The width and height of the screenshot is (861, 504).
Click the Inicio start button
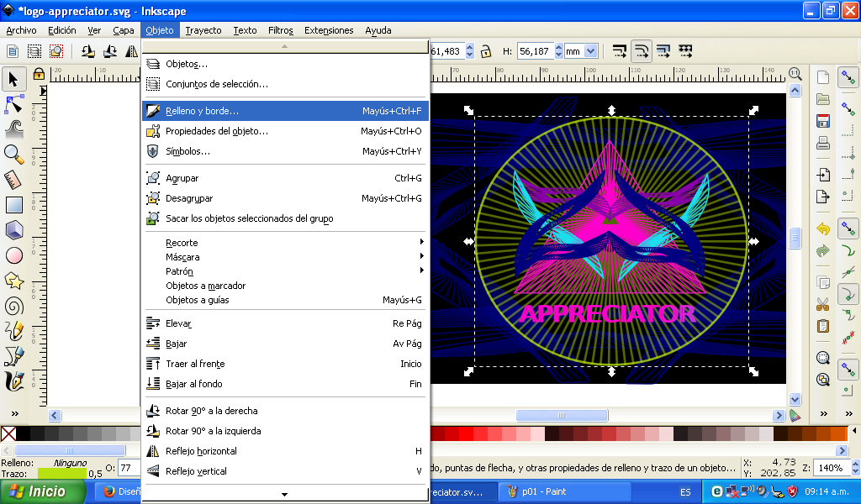[43, 491]
